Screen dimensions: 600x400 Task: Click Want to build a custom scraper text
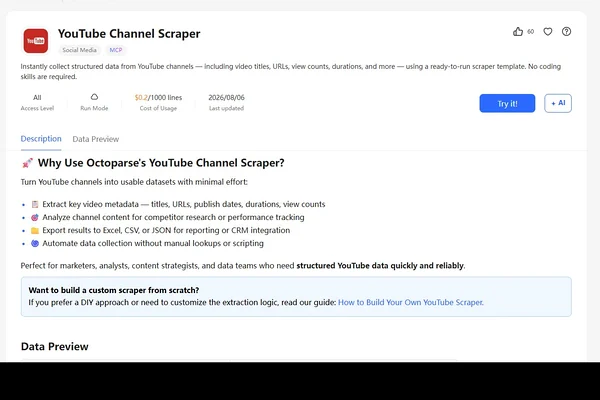coord(114,290)
